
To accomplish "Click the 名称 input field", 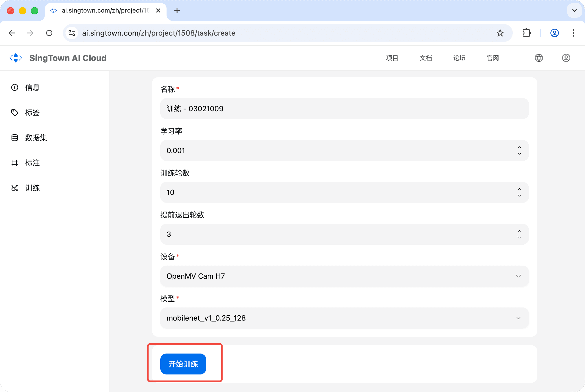I will [x=344, y=109].
